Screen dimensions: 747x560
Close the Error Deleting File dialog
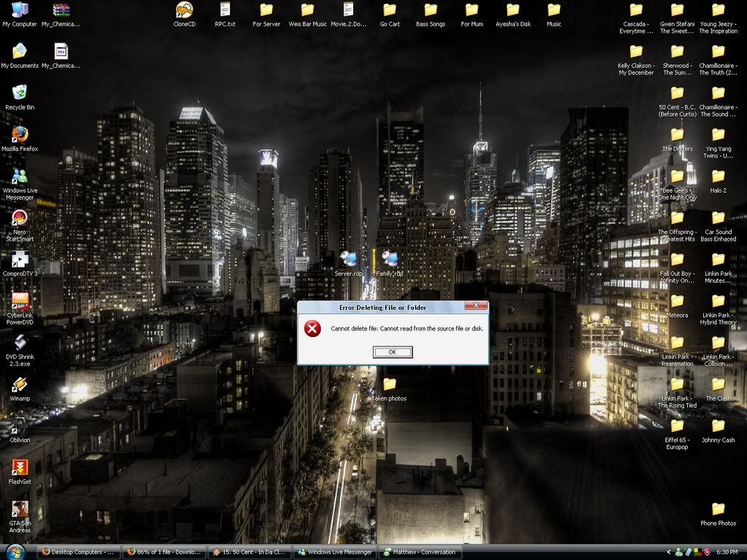point(476,306)
